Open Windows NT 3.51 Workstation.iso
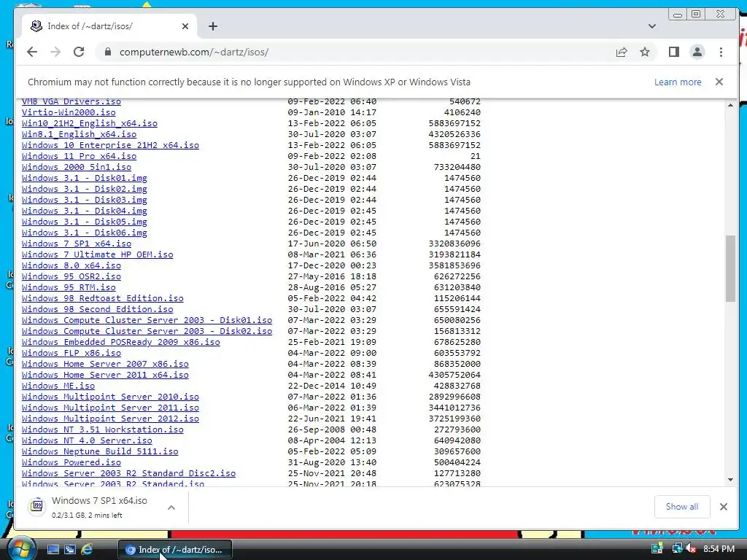Screen dimensions: 747x560 [x=102, y=430]
